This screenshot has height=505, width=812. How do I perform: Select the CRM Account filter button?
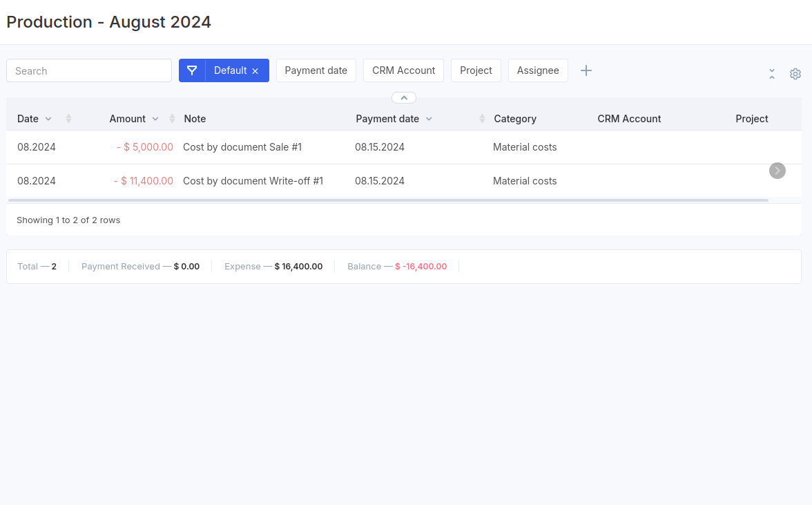[x=403, y=70]
